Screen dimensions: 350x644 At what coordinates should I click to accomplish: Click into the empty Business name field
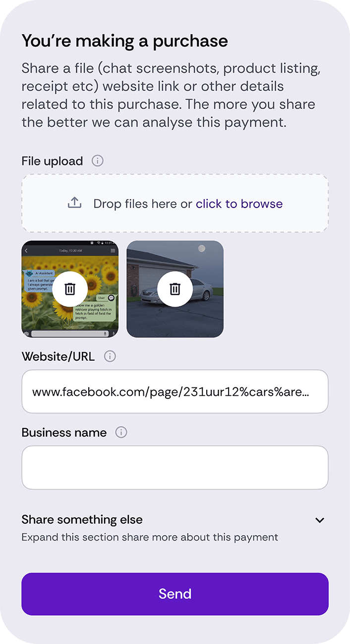[175, 468]
